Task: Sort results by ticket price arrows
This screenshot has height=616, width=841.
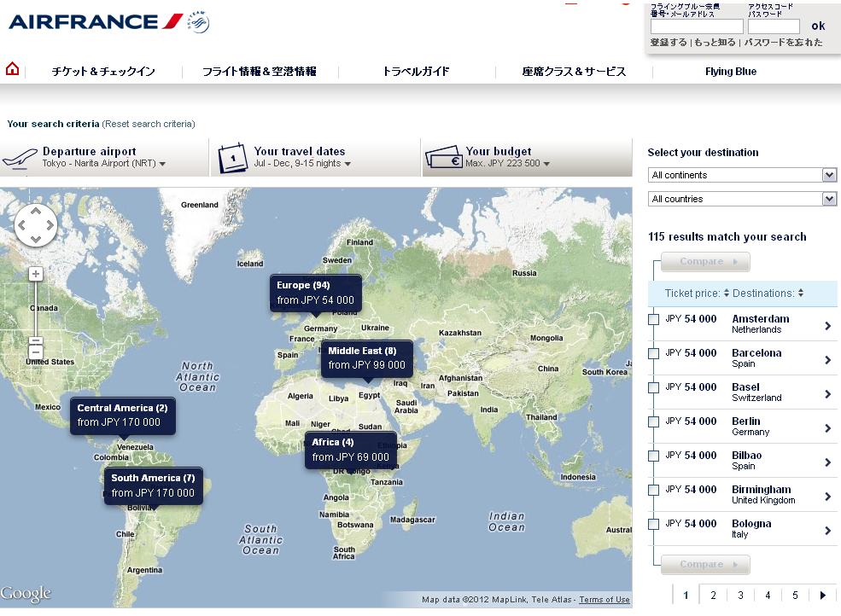Action: [727, 293]
